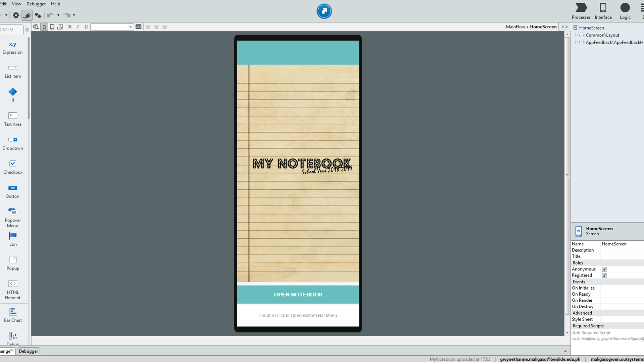This screenshot has width=644, height=362.
Task: Collapse the widget toolbox panel
Action: tap(27, 29)
